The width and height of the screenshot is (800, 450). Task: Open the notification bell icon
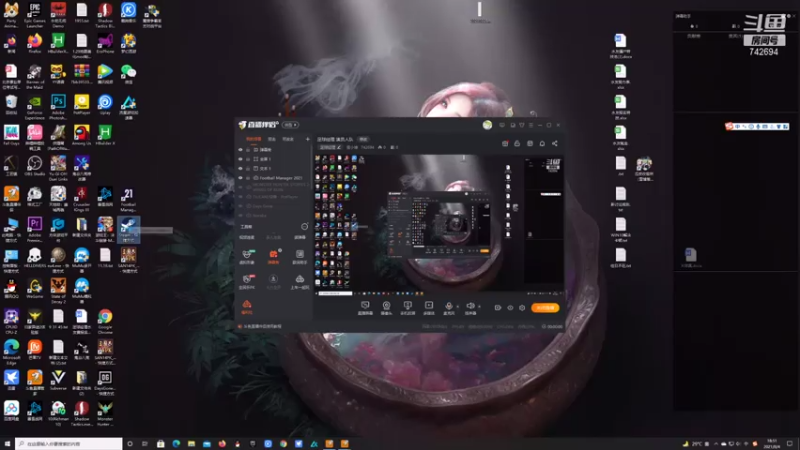tap(542, 143)
